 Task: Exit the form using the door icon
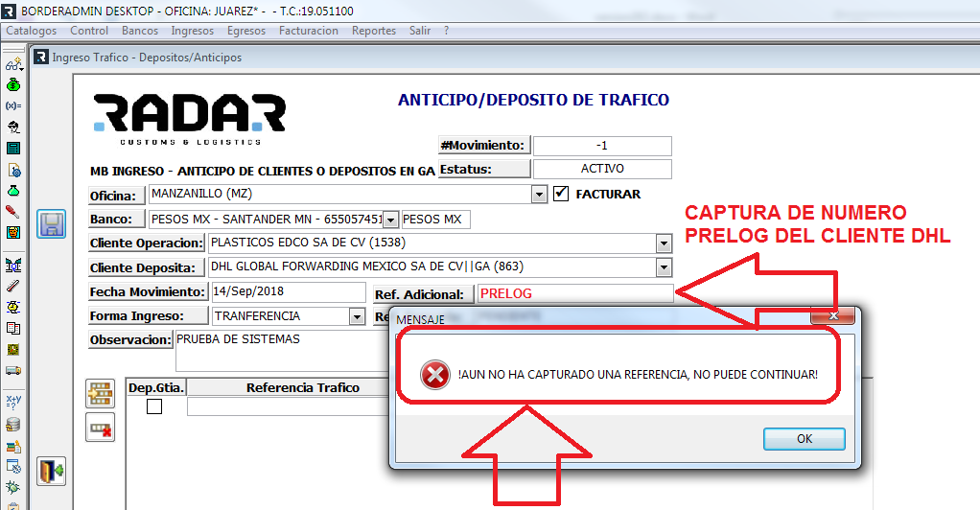[51, 472]
